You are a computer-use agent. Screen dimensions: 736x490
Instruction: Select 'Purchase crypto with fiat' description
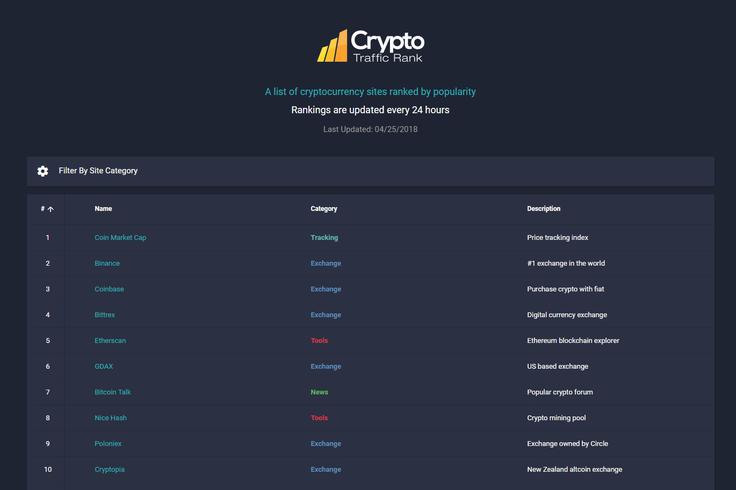click(x=566, y=289)
